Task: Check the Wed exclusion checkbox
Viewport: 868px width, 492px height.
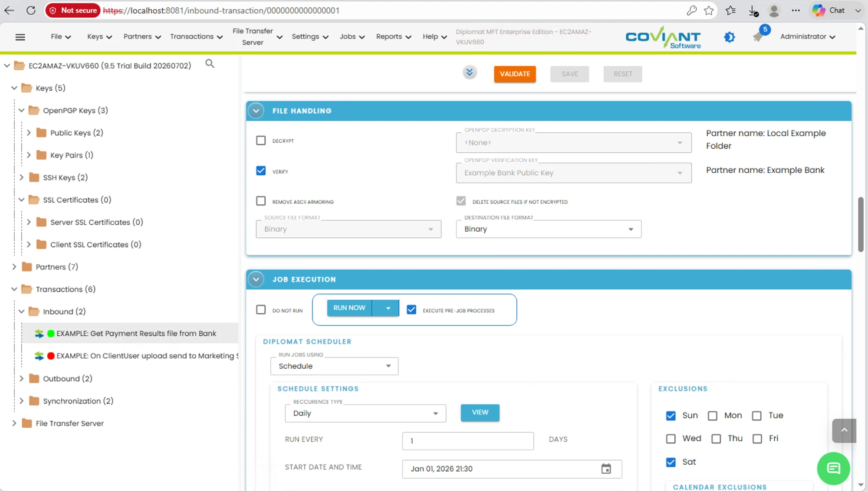Action: coord(671,439)
